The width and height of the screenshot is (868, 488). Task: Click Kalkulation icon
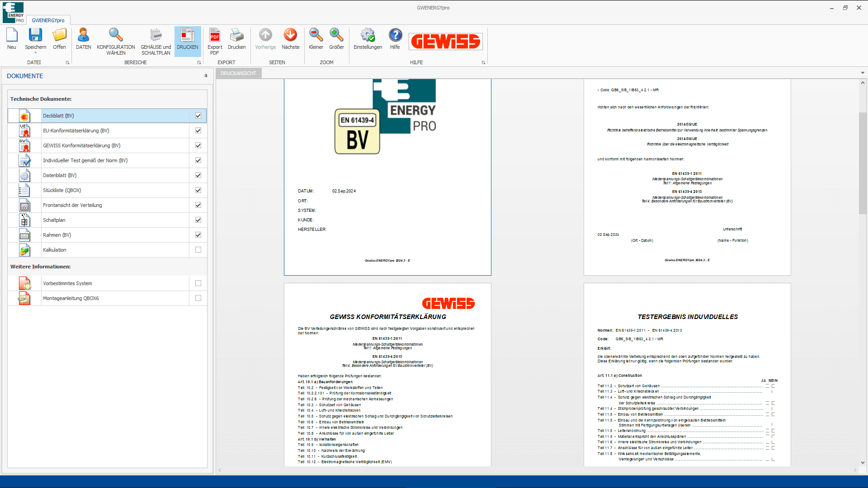click(24, 250)
